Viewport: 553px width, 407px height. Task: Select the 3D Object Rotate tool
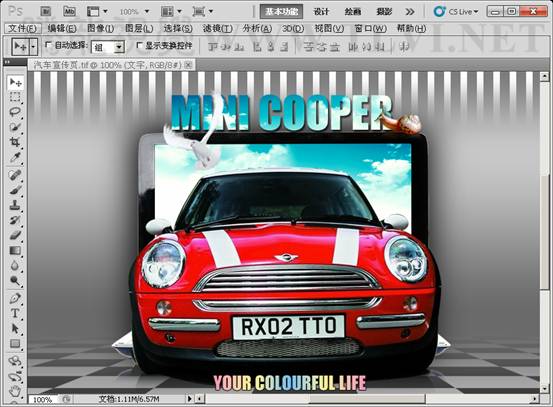tap(15, 361)
